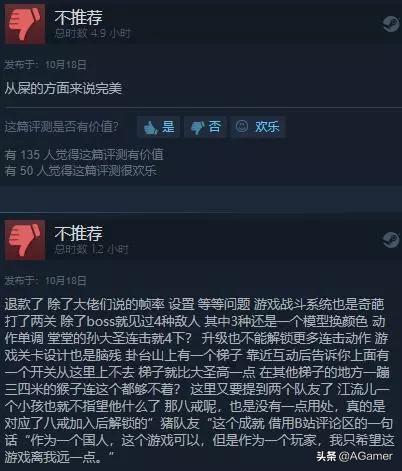Click the 总时数 4.9 小时 playtime text

(x=93, y=33)
